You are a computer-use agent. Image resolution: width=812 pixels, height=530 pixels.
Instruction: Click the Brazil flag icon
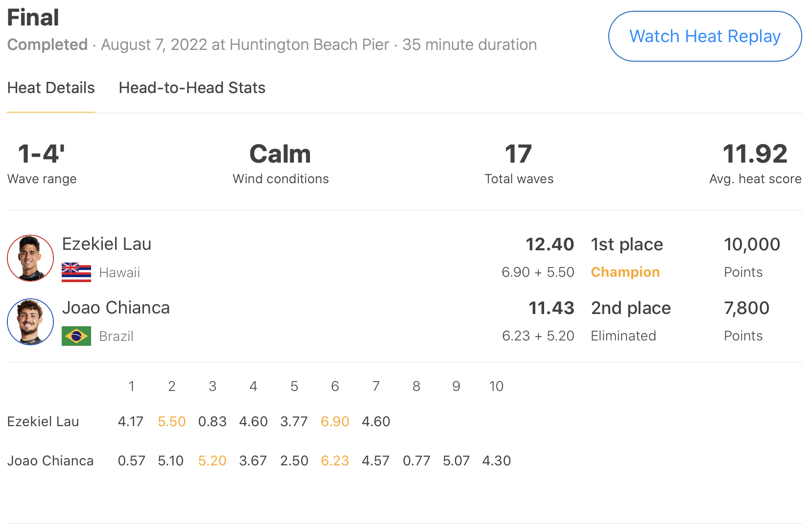(x=76, y=336)
